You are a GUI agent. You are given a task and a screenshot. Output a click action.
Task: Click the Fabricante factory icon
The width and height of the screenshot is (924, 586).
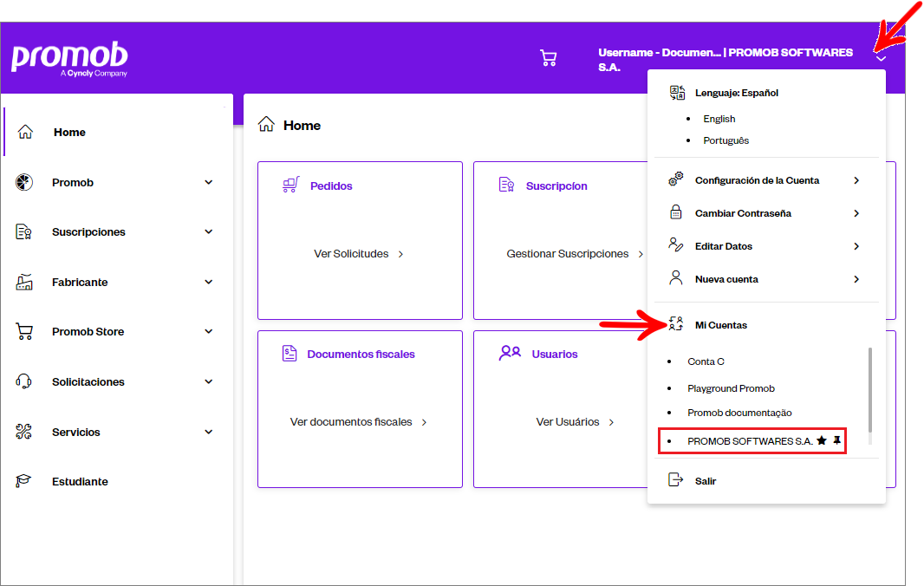pyautogui.click(x=24, y=282)
